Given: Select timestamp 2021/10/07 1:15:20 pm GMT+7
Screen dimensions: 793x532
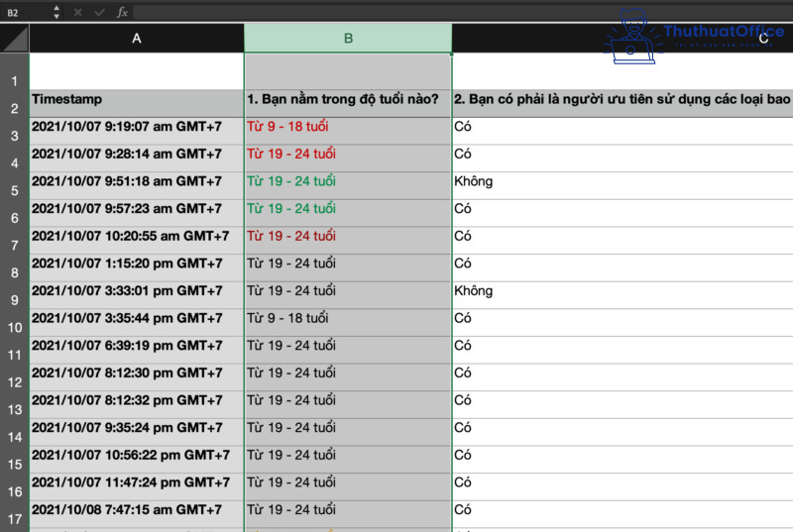Looking at the screenshot, I should (x=137, y=267).
